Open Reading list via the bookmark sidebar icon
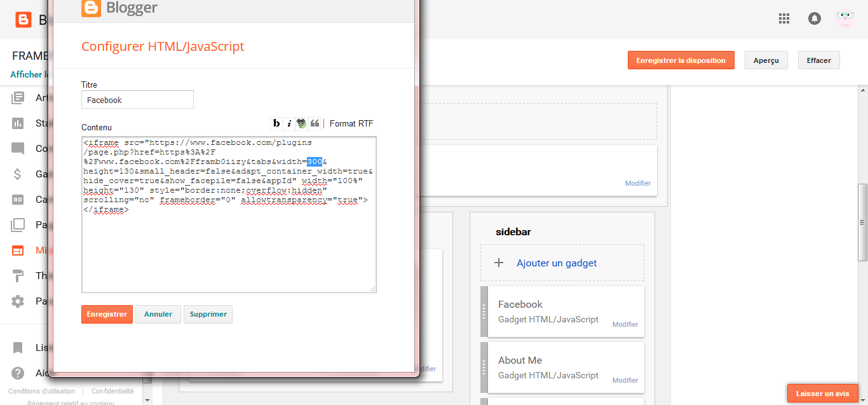 (18, 348)
